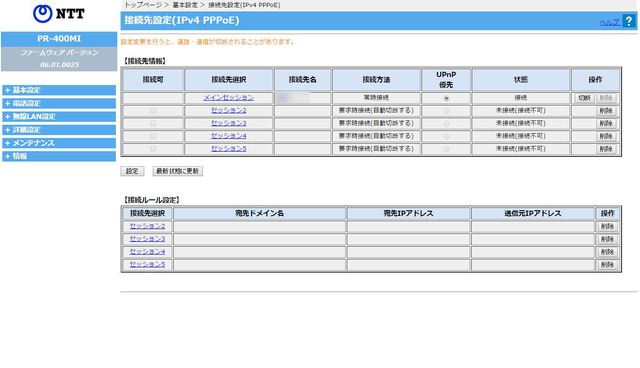Image resolution: width=640 pixels, height=368 pixels.
Task: Open the ヘルプ link
Action: coord(610,22)
